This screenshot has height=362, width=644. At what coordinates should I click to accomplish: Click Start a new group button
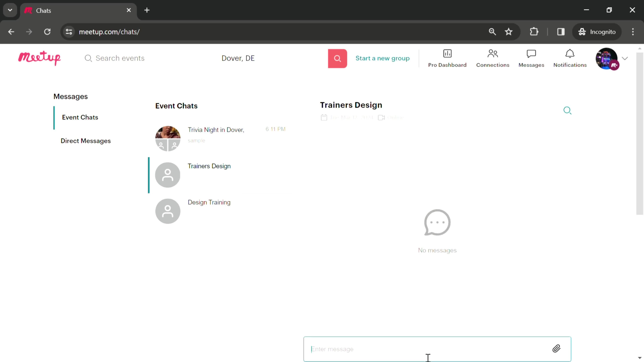pyautogui.click(x=382, y=58)
